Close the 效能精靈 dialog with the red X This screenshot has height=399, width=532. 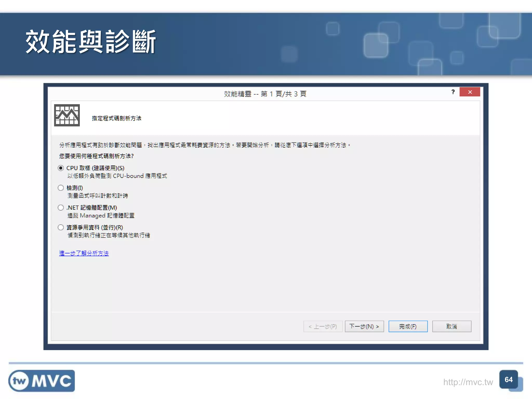(x=470, y=92)
